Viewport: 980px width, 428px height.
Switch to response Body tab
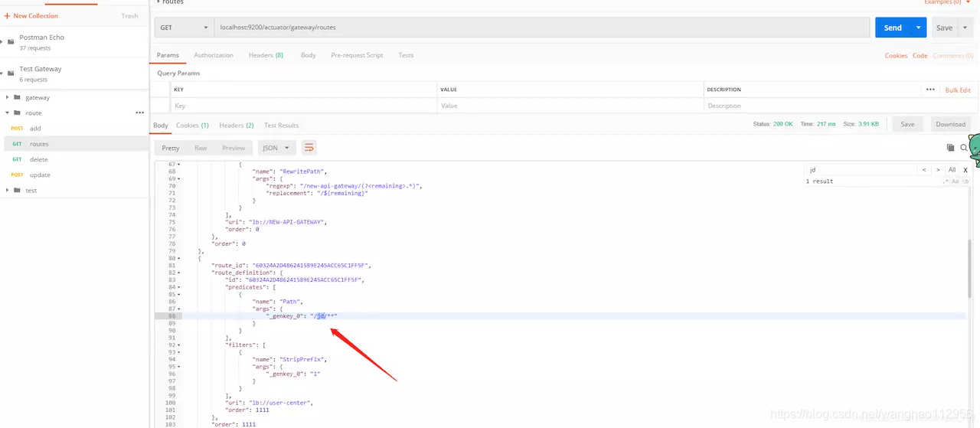[x=161, y=125]
